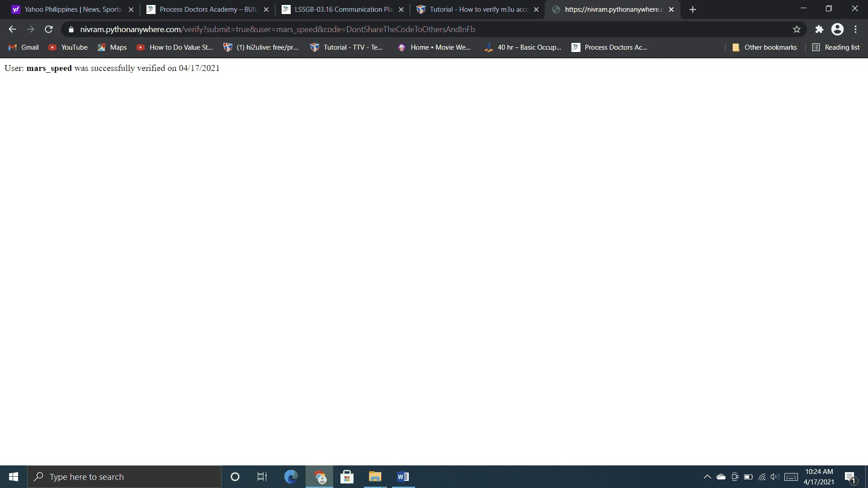Open Microsoft Word from taskbar
This screenshot has width=868, height=488.
403,477
